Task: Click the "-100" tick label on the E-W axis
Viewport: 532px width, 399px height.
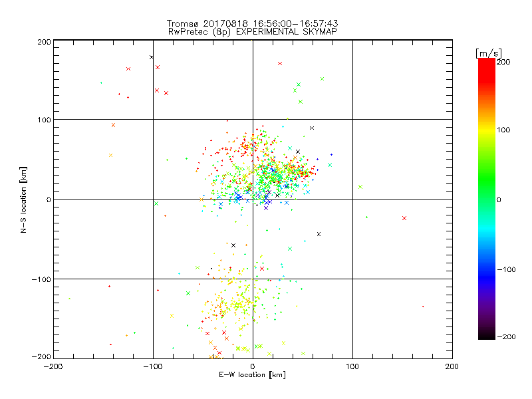Action: (153, 366)
